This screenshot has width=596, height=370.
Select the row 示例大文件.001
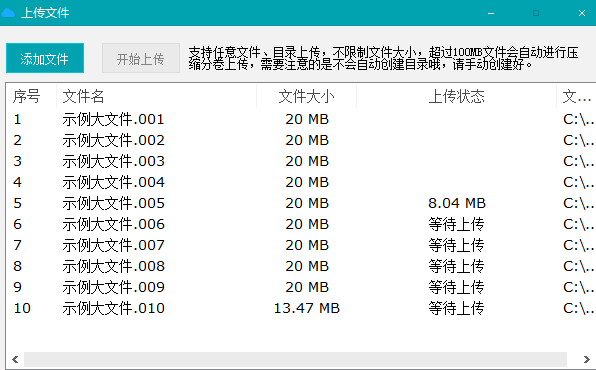(x=301, y=119)
